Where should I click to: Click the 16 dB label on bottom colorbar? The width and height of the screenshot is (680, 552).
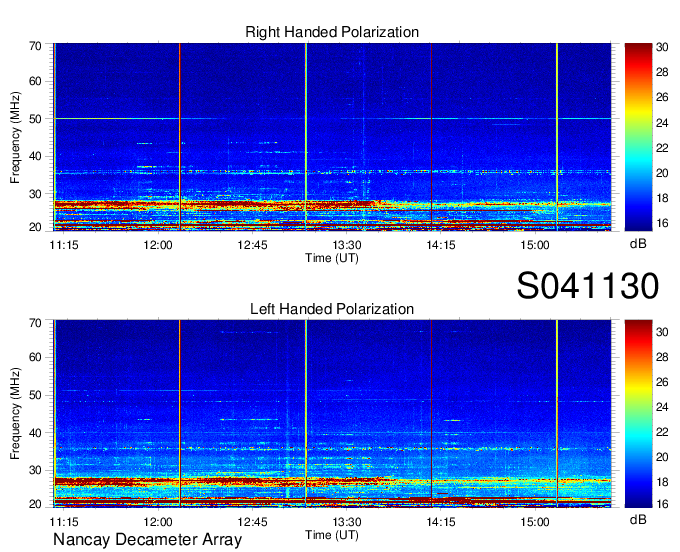(x=662, y=504)
